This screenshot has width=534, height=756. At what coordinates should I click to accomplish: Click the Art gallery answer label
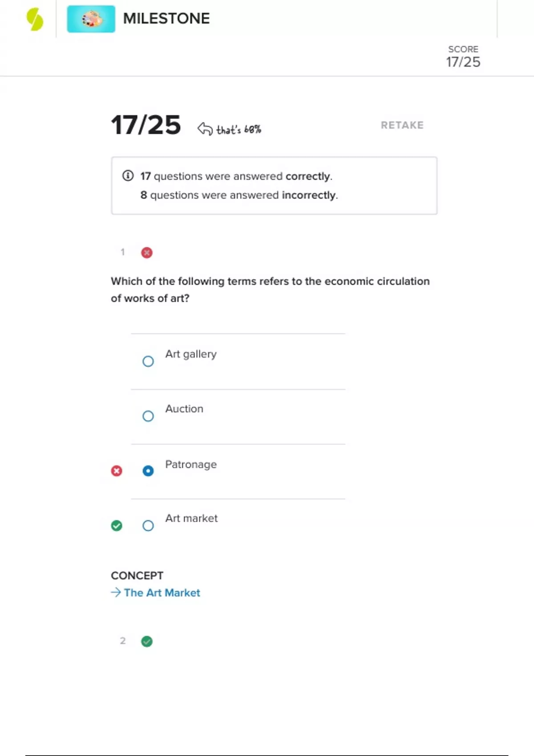coord(191,354)
